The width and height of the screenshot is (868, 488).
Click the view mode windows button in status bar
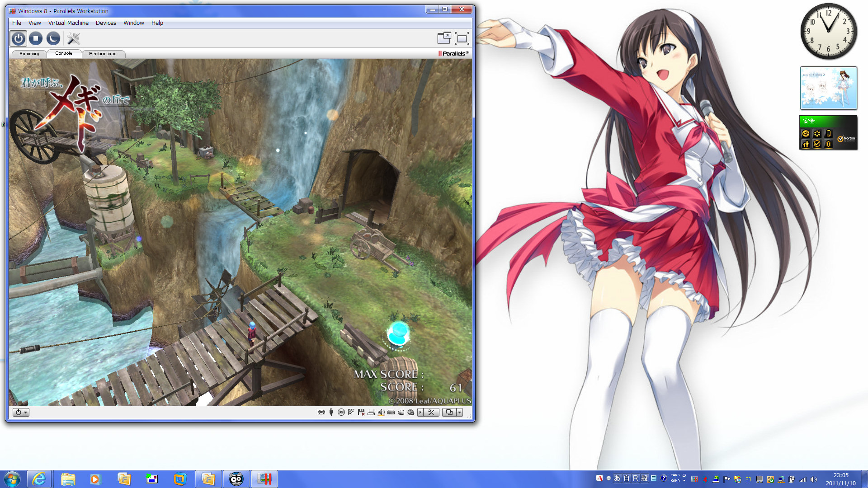point(449,412)
